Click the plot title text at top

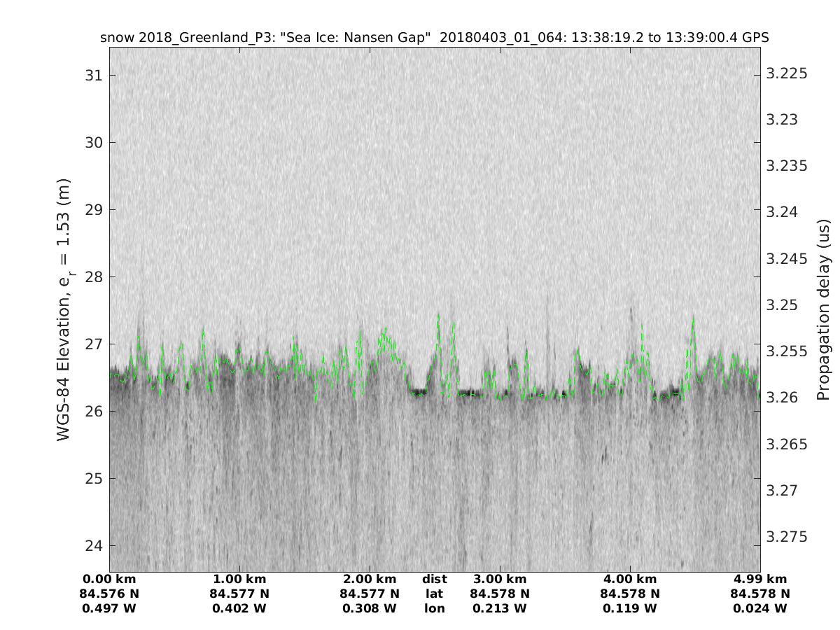coord(435,38)
